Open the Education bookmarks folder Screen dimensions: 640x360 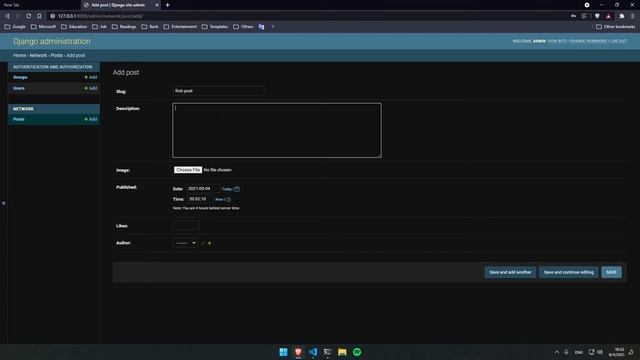point(74,27)
